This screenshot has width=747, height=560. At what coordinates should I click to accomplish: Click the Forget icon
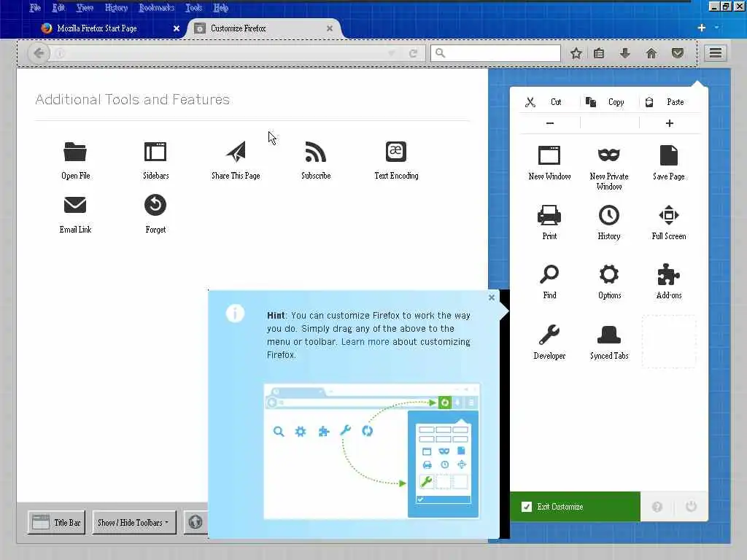[155, 205]
